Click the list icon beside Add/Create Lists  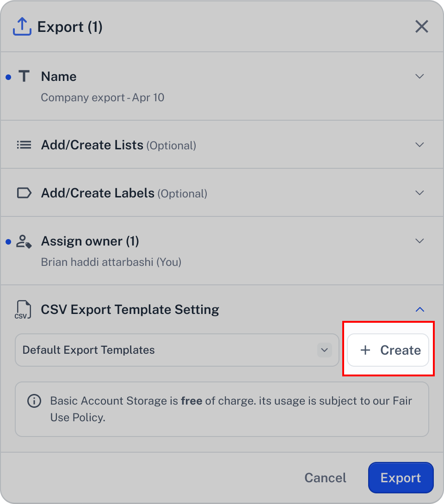[24, 145]
